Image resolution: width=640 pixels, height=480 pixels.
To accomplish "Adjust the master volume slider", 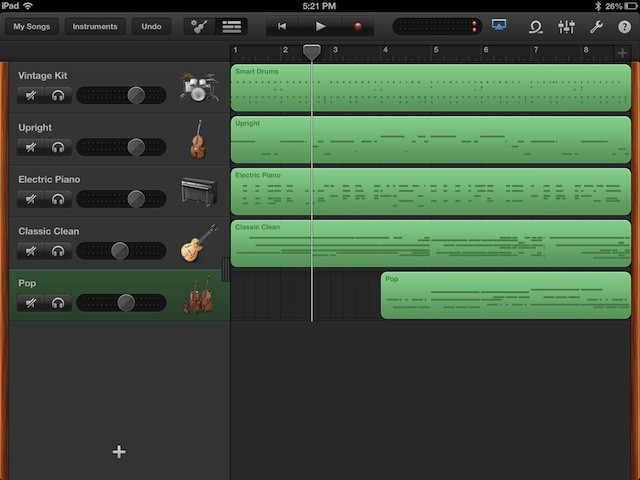I will coord(437,27).
